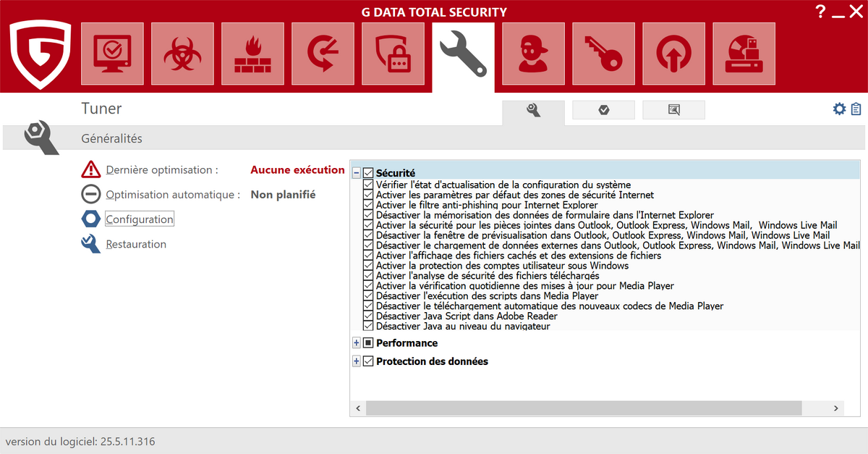The image size is (868, 454).
Task: Switch to the checkmark sub-tab
Action: coord(603,110)
